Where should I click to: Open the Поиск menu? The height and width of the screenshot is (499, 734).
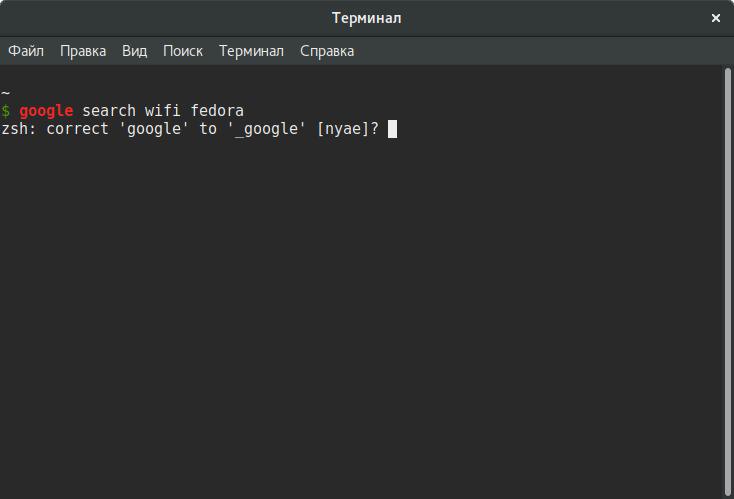183,51
